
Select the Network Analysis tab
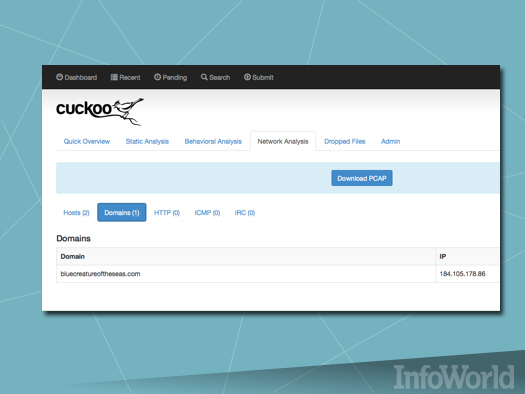283,141
